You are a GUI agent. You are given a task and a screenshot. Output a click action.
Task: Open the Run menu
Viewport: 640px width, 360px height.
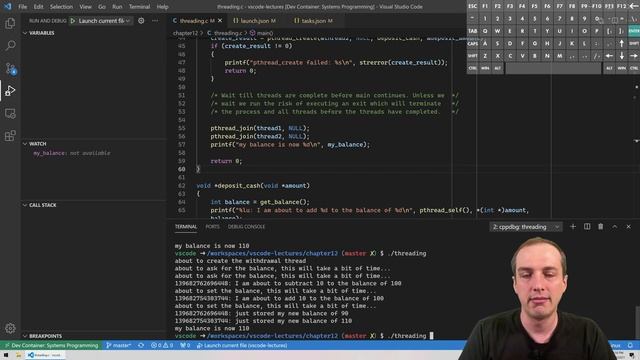pos(117,7)
